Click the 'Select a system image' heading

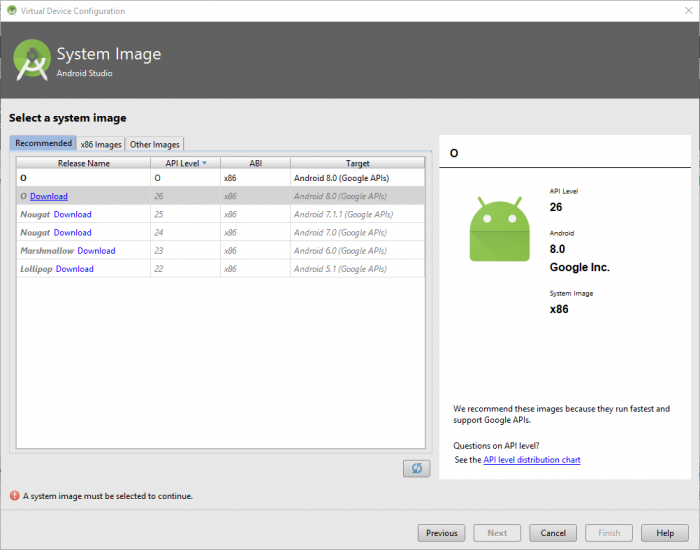(x=67, y=118)
